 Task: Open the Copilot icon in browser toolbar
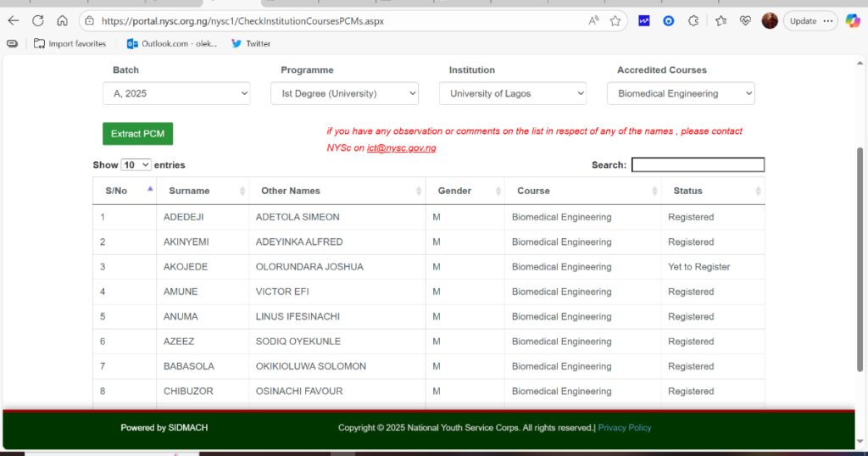[852, 21]
